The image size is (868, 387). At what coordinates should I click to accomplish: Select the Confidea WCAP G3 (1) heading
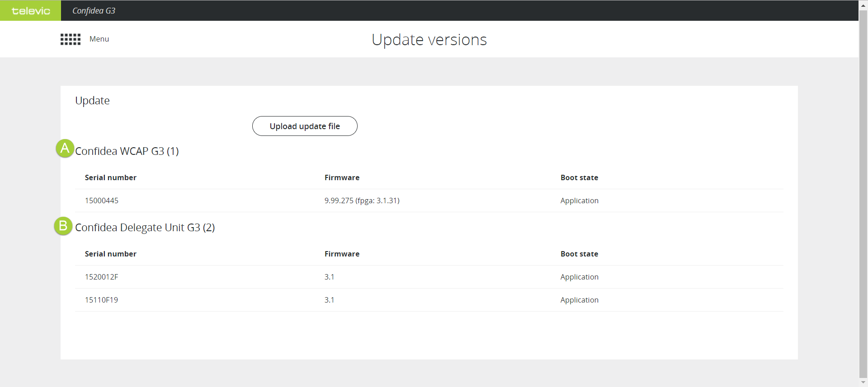point(127,151)
